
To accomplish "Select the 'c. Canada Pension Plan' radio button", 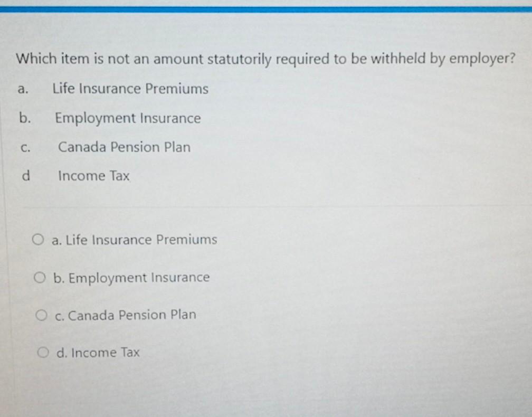I will (x=41, y=314).
